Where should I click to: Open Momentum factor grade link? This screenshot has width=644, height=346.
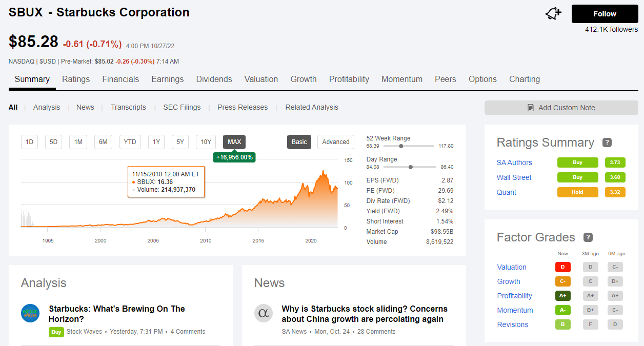pos(515,310)
